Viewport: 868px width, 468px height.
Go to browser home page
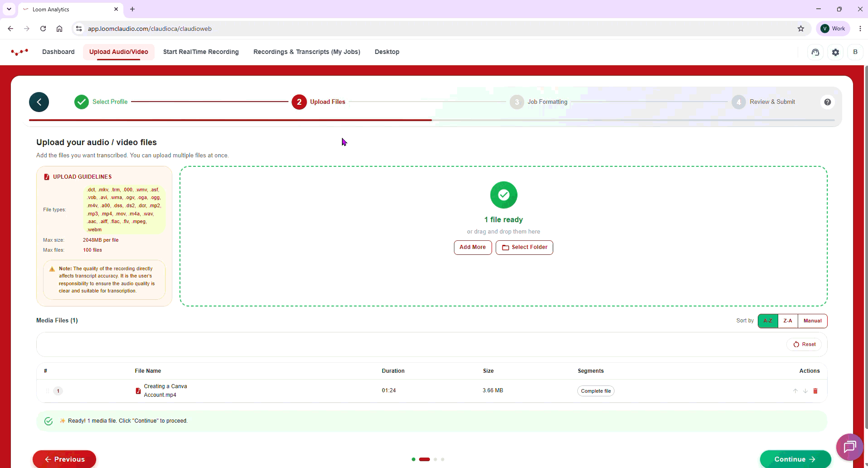[x=59, y=29]
